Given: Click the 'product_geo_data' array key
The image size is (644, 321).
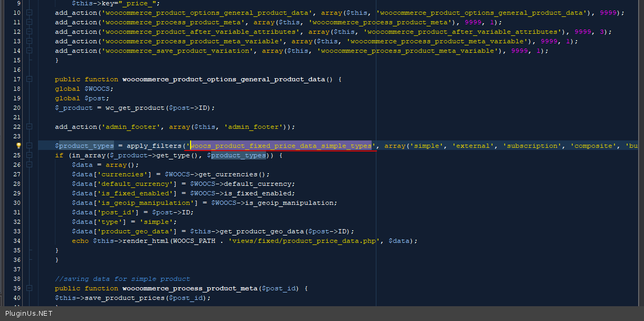Looking at the screenshot, I should point(135,231).
